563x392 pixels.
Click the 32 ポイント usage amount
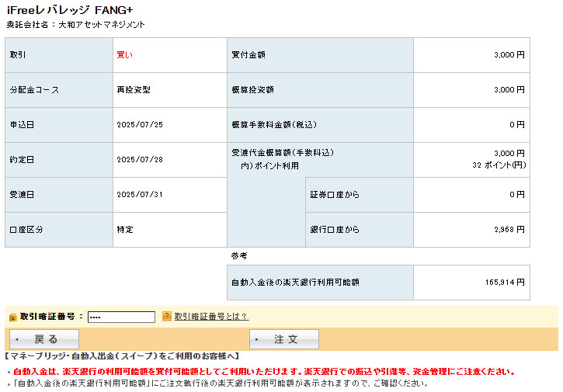[x=498, y=165]
